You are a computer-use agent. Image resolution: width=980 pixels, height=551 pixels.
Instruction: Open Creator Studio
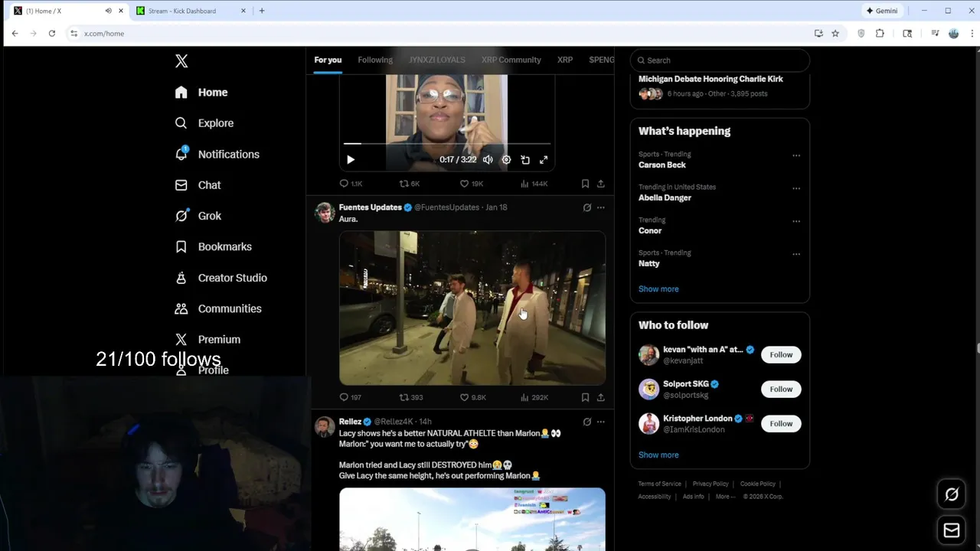point(220,278)
